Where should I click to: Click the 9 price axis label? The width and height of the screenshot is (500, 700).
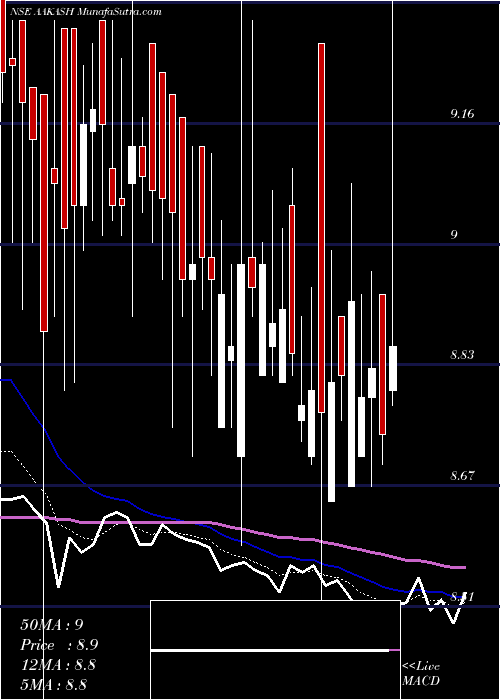(x=454, y=234)
